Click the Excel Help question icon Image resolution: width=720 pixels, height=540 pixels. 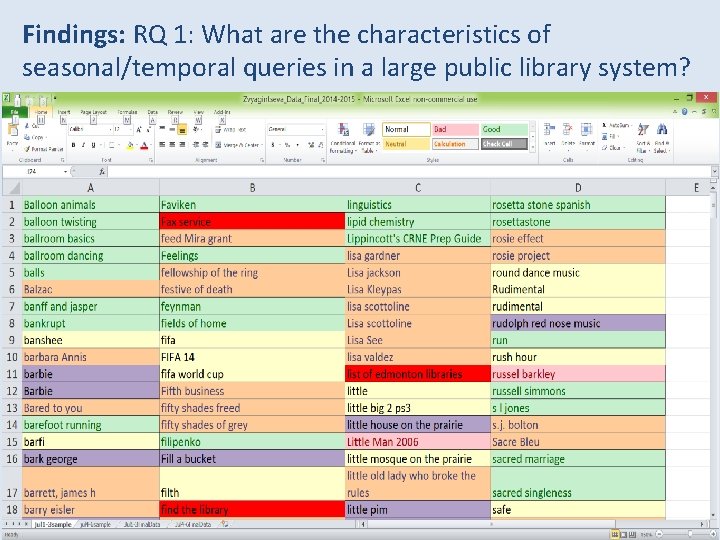[685, 112]
